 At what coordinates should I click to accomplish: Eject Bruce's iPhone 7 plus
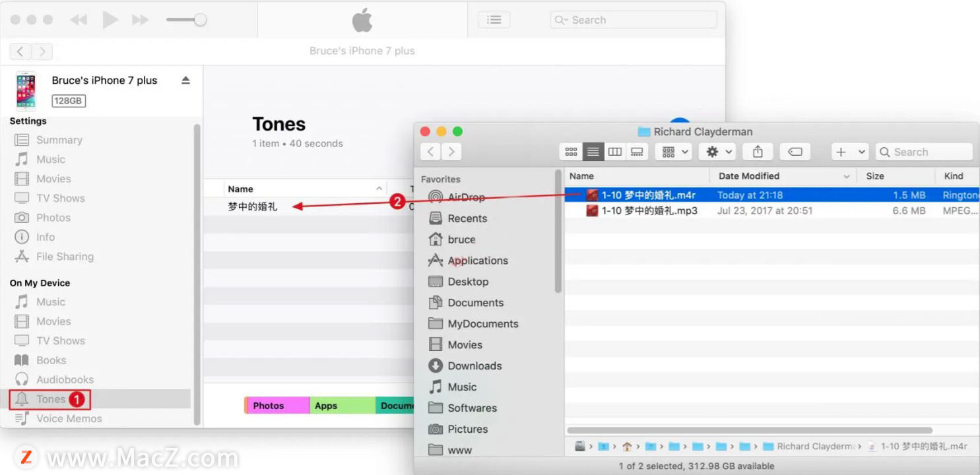185,80
